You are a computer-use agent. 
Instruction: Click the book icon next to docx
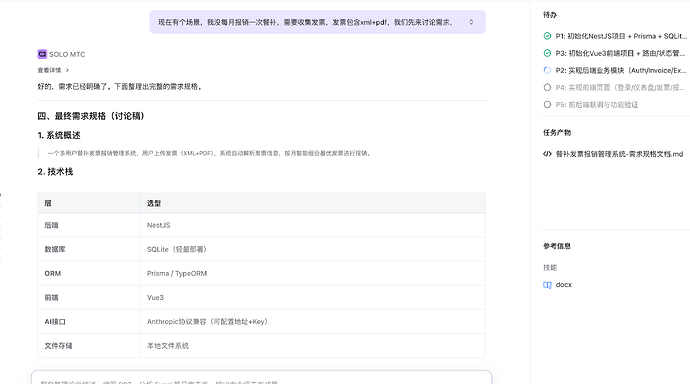coord(547,285)
